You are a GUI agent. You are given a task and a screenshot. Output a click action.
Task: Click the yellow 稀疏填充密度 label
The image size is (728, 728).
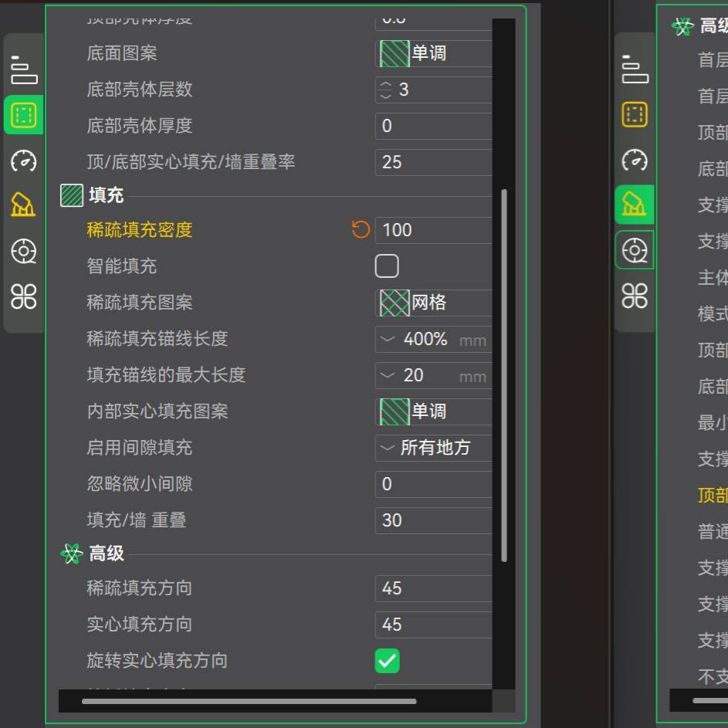pos(140,229)
